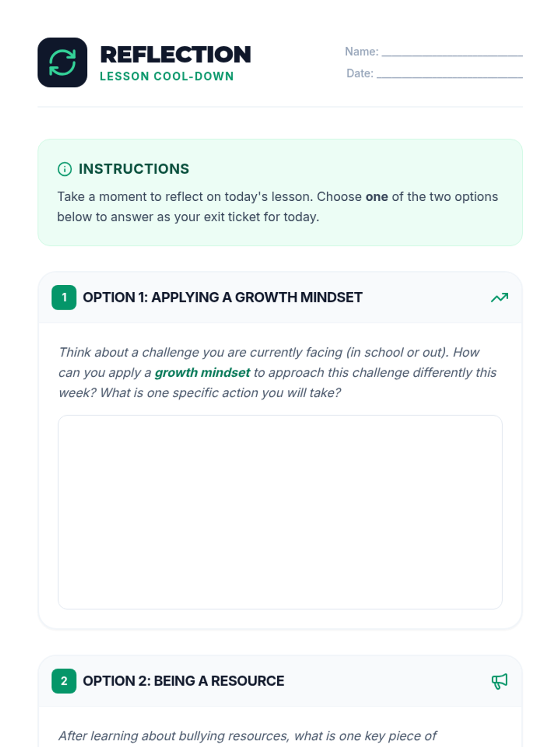This screenshot has height=747, width=560.
Task: Click the highlighted growth mindset phrase
Action: pyautogui.click(x=203, y=373)
